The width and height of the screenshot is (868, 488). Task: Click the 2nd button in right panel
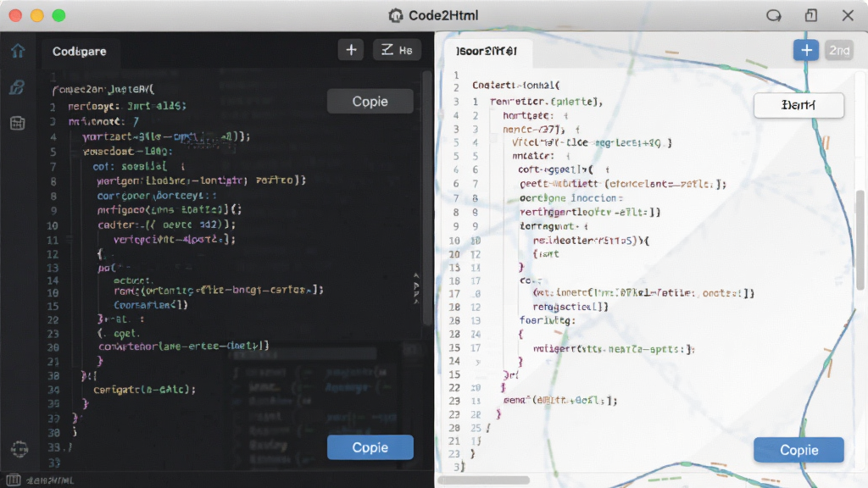coord(839,50)
